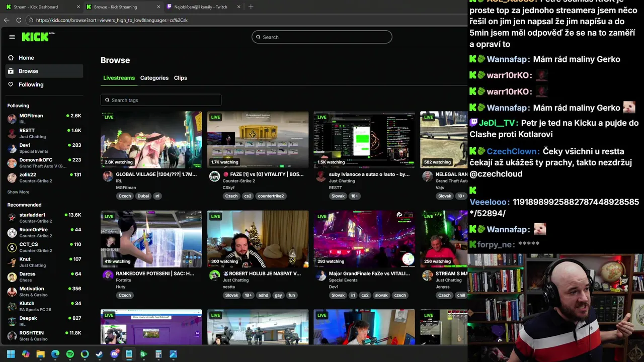
Task: Click Deepak channel avatar
Action: (12, 321)
